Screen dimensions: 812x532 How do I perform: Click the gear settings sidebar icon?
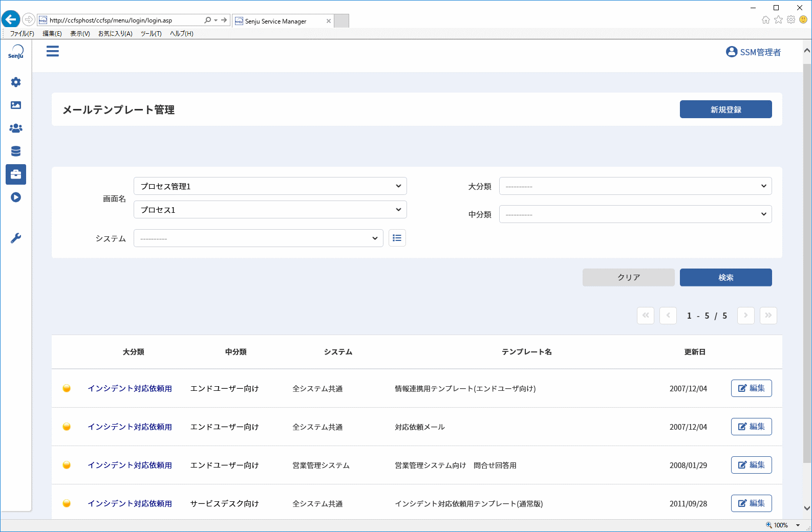tap(16, 82)
